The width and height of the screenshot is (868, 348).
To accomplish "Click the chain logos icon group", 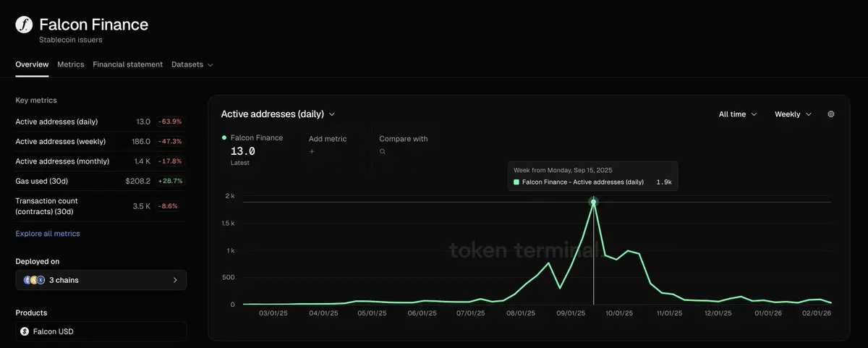I will tap(34, 280).
